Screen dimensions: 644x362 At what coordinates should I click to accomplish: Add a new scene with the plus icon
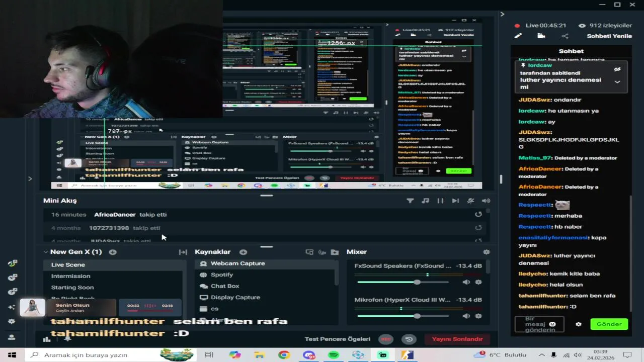click(x=113, y=252)
